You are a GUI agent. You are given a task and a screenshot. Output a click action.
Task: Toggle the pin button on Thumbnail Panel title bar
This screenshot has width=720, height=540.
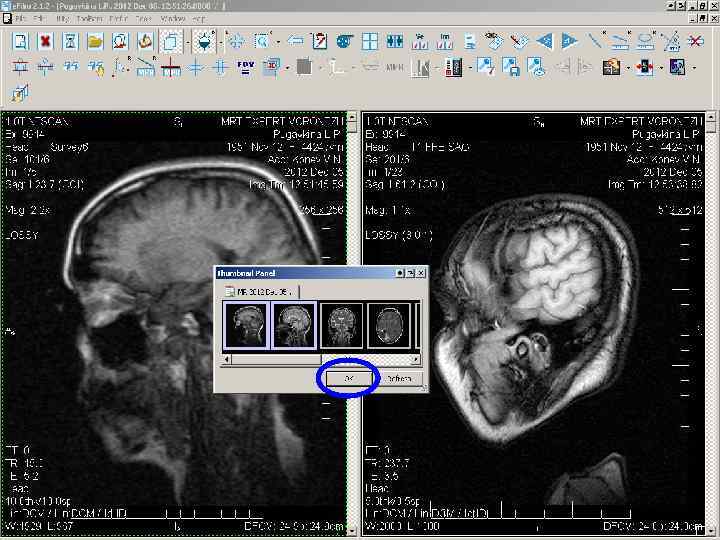pos(400,273)
